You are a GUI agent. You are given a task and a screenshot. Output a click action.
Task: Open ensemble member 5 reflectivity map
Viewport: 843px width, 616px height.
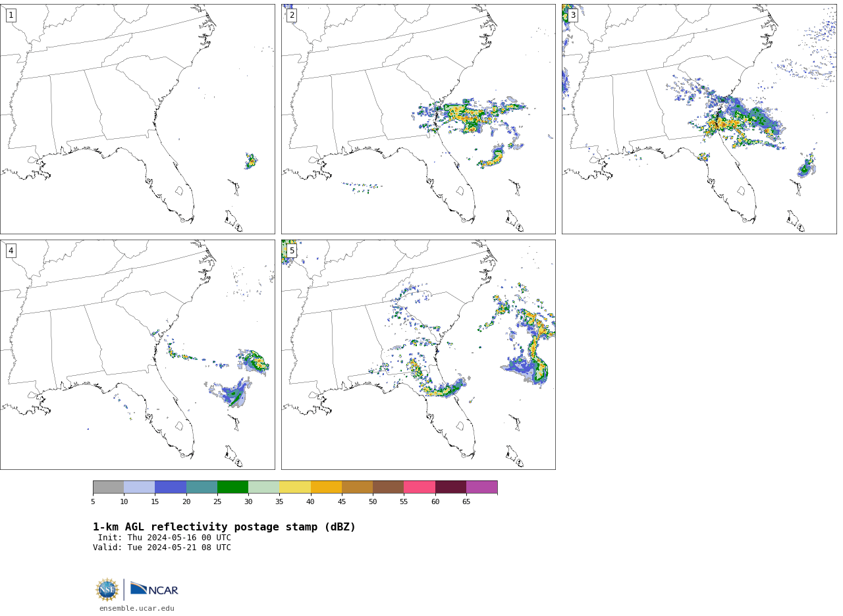[418, 355]
